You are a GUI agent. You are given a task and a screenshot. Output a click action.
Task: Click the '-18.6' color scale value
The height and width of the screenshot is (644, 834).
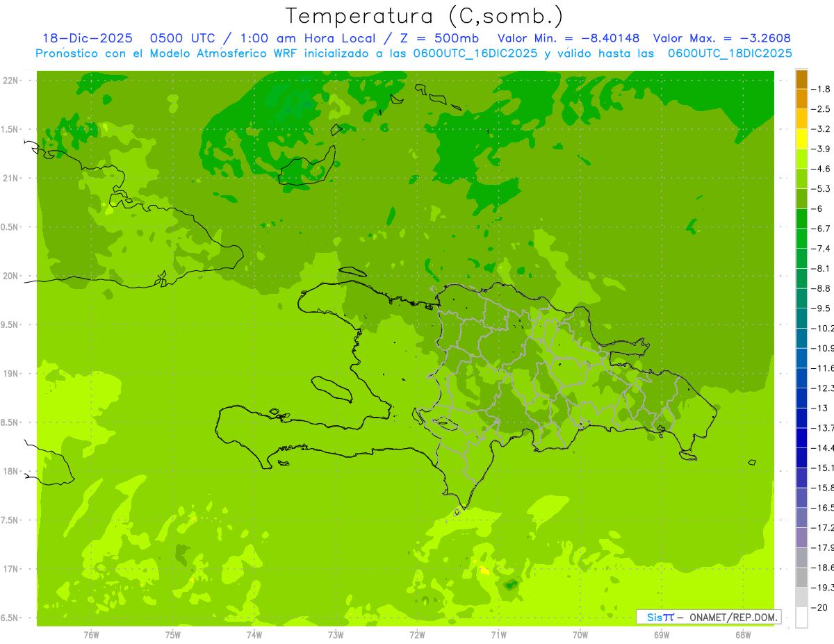[x=822, y=568]
